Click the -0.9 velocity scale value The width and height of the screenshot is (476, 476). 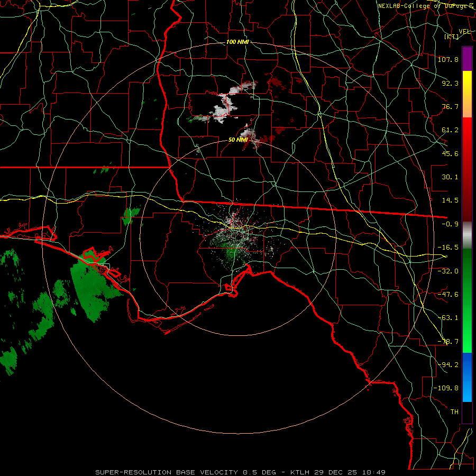point(450,224)
